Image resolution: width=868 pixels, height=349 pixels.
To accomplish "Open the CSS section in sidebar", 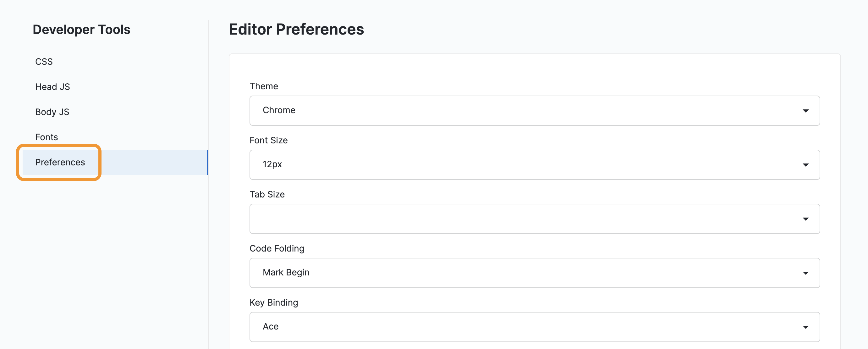I will coord(44,62).
